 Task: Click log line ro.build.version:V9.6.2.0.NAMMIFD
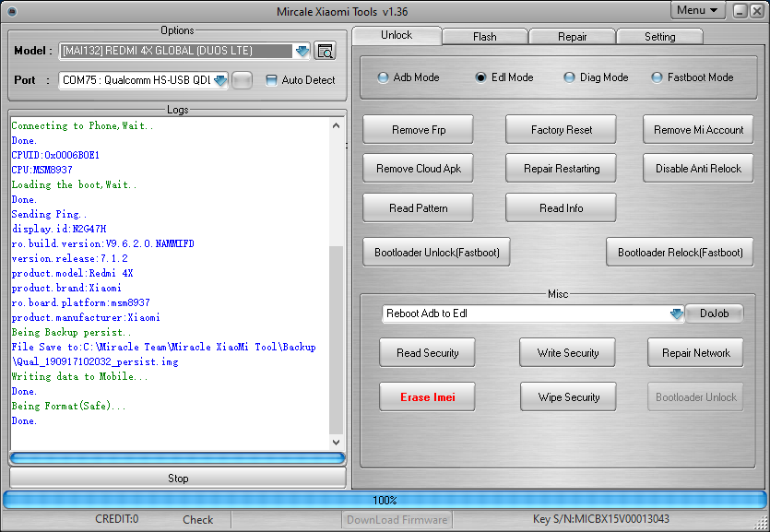pos(102,243)
